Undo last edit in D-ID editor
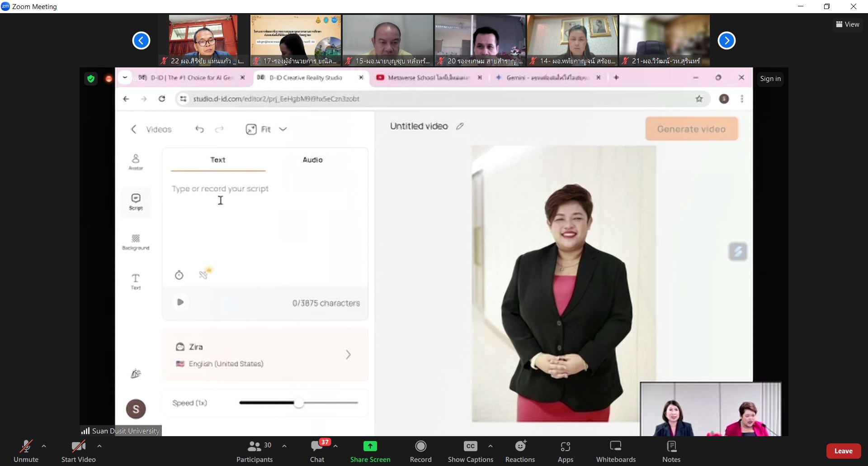This screenshot has width=868, height=466. 199,129
